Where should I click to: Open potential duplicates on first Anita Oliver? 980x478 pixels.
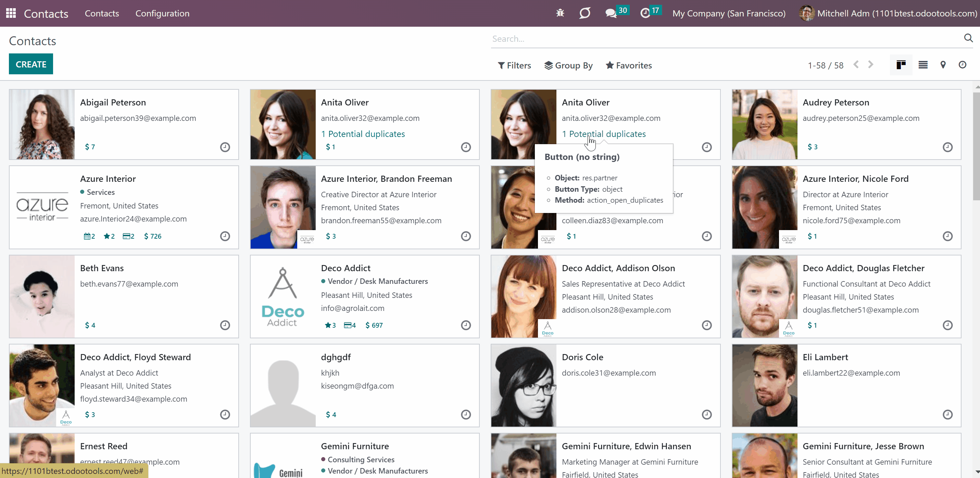[363, 134]
